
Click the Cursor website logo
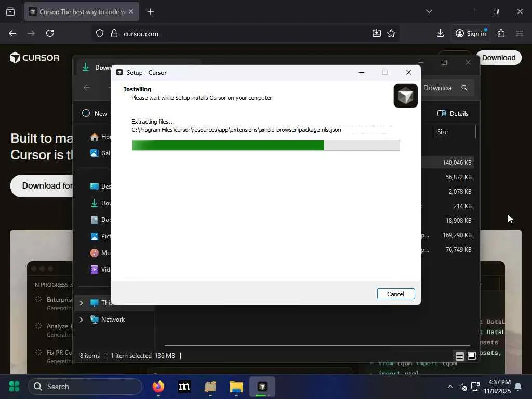coord(35,58)
